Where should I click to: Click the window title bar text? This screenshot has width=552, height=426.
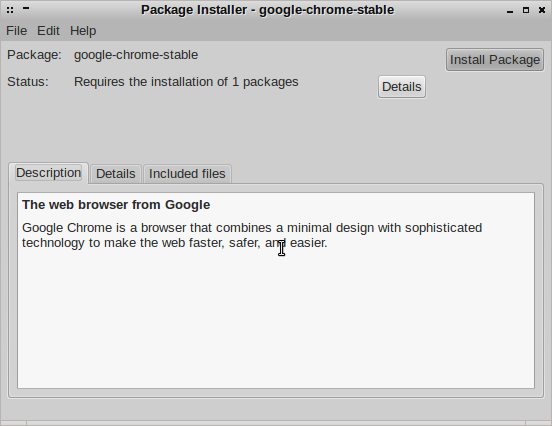[x=268, y=10]
